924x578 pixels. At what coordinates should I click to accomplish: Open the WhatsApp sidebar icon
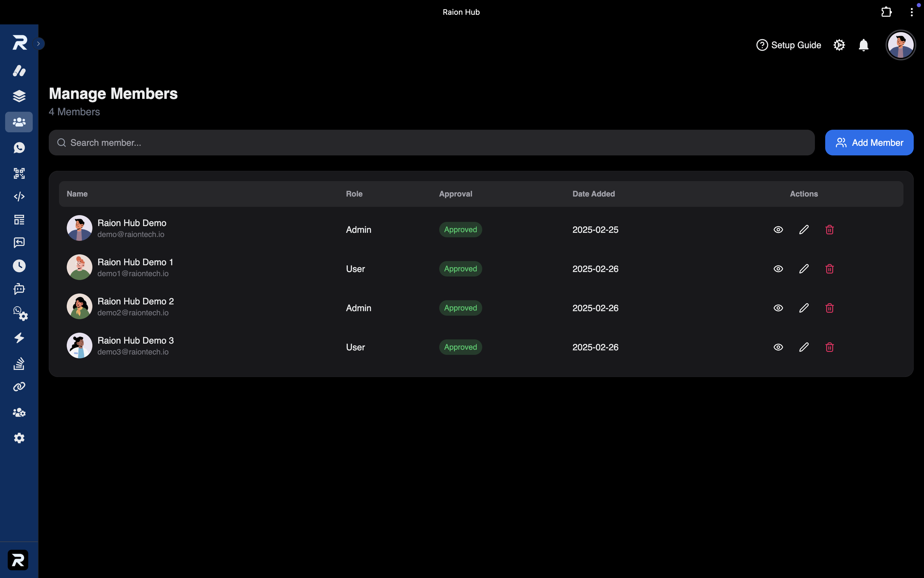coord(19,148)
